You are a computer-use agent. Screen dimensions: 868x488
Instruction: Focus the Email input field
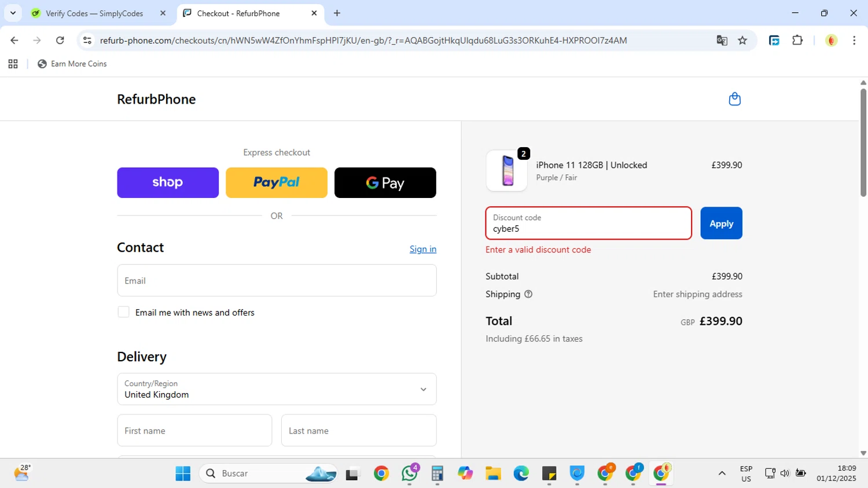(x=277, y=281)
